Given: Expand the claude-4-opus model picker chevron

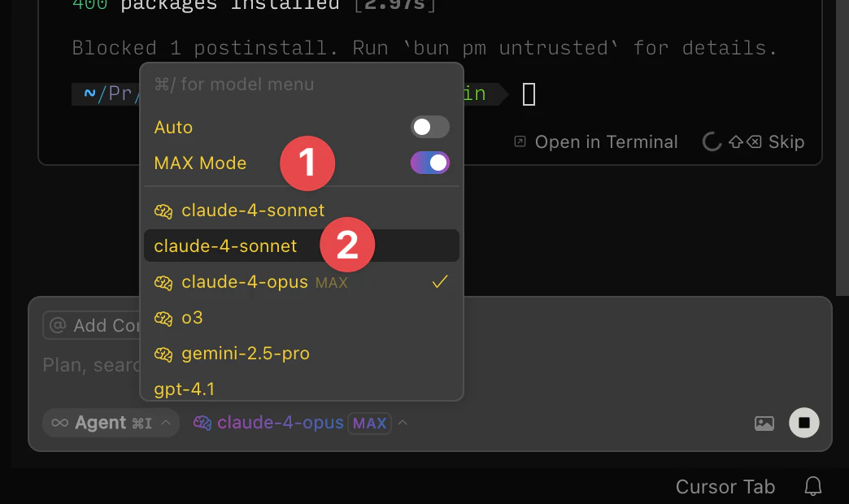Looking at the screenshot, I should tap(402, 423).
